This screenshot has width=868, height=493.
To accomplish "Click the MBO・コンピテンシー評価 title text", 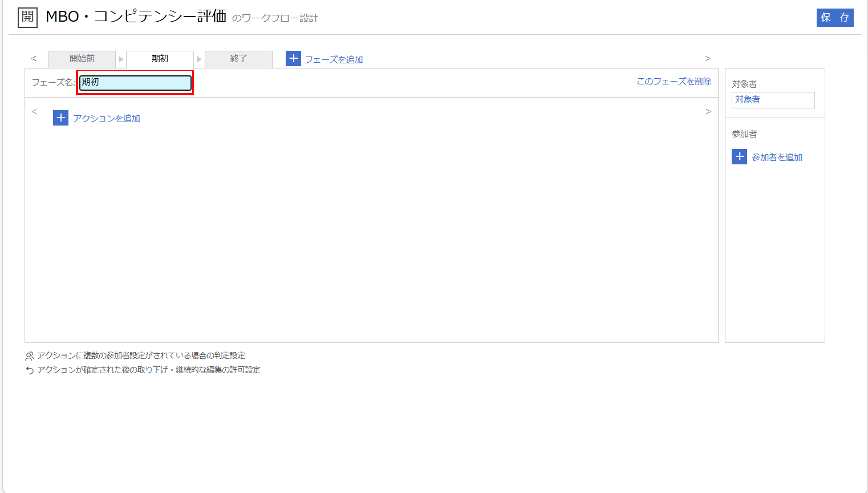I will point(136,16).
